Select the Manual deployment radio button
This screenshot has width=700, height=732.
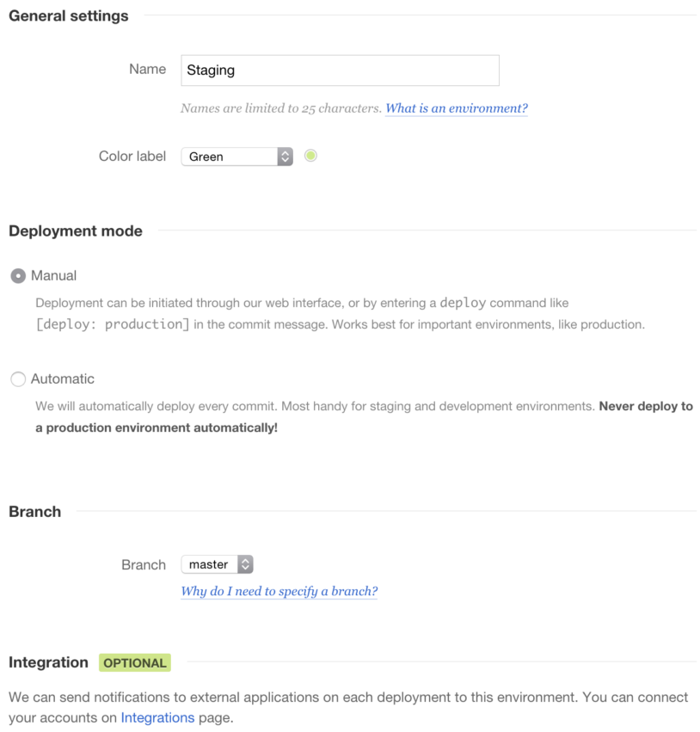pos(18,276)
